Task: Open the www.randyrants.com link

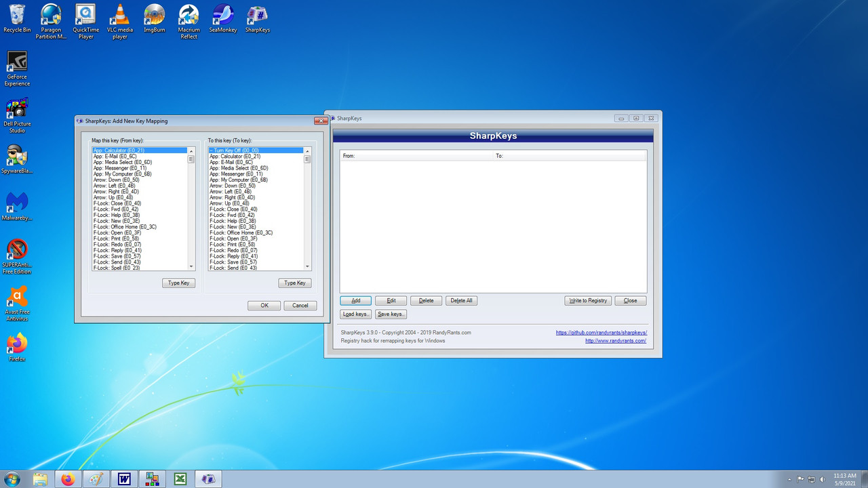Action: point(616,341)
